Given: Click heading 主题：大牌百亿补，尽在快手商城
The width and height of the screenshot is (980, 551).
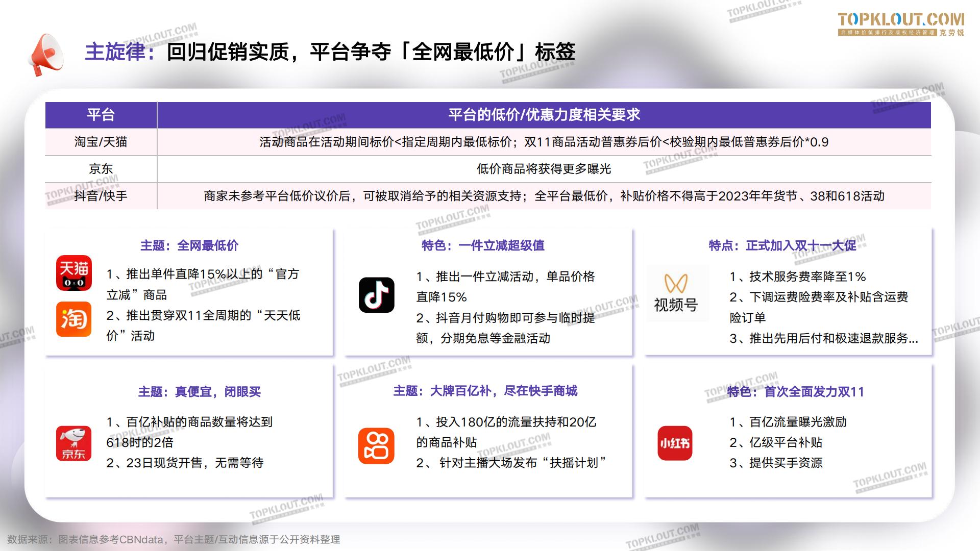Looking at the screenshot, I should coord(485,391).
